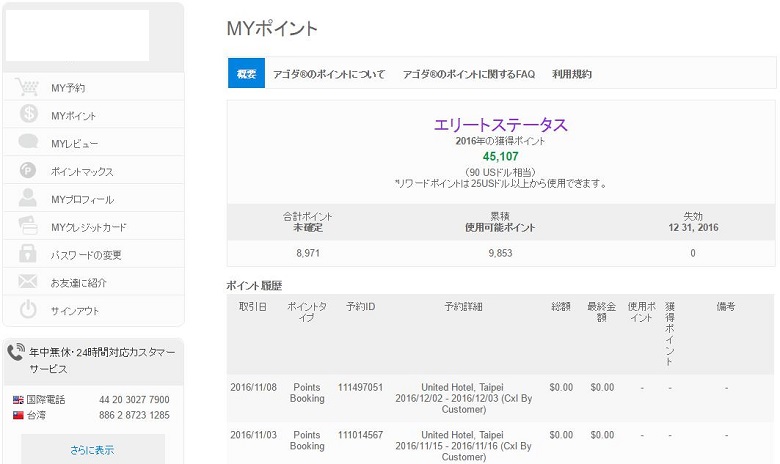Click the 取引日 column header
The width and height of the screenshot is (780, 464).
252,306
